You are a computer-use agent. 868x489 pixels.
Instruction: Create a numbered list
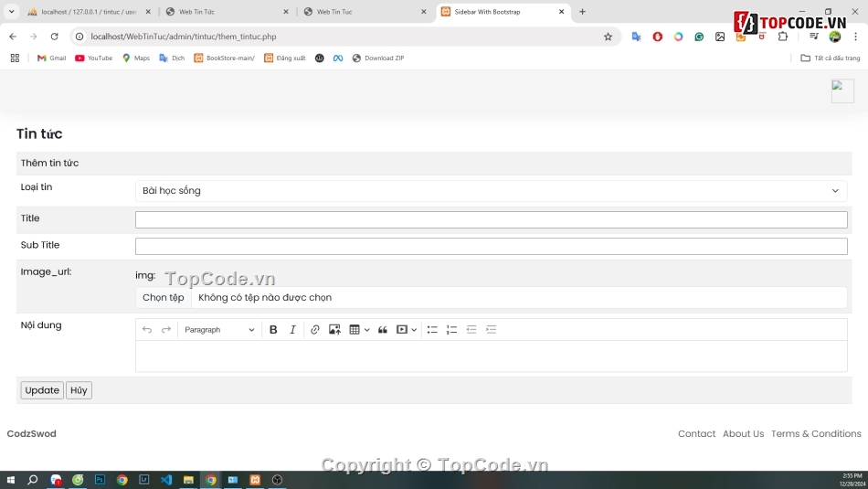click(x=451, y=330)
